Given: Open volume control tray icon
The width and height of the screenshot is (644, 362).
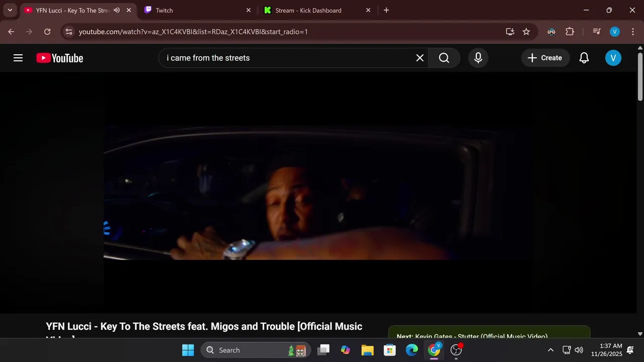Looking at the screenshot, I should 579,350.
